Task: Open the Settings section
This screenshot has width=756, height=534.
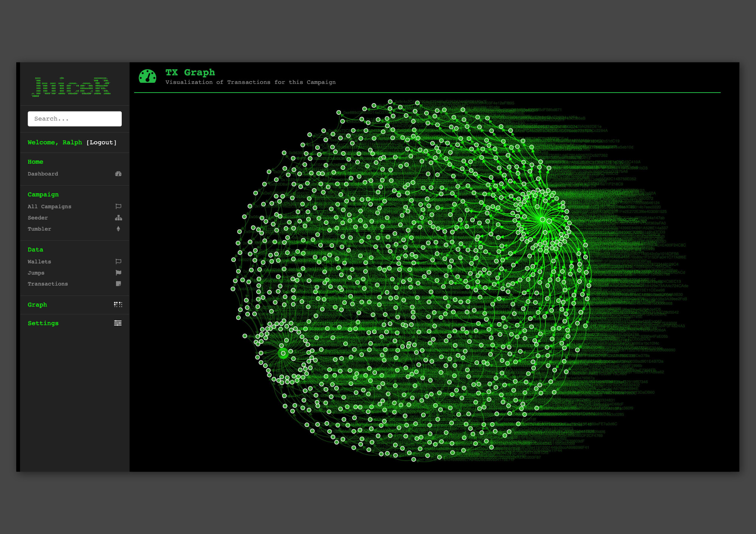Action: pos(43,323)
